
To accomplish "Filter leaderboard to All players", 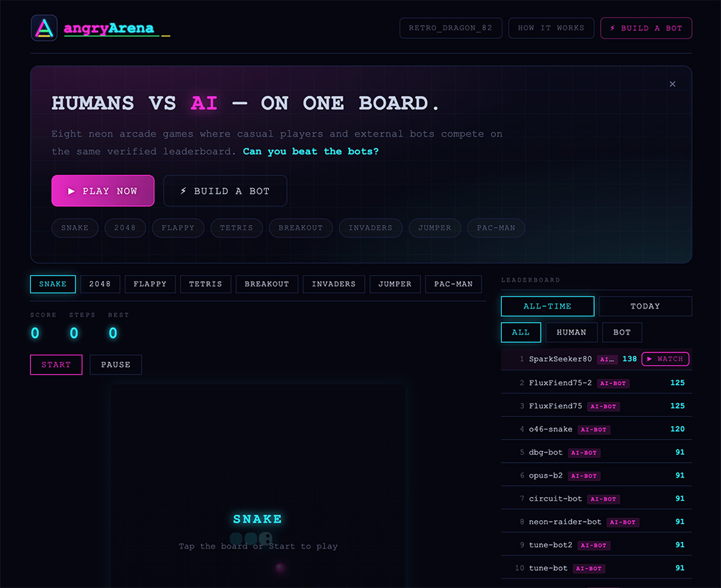I will coord(521,332).
